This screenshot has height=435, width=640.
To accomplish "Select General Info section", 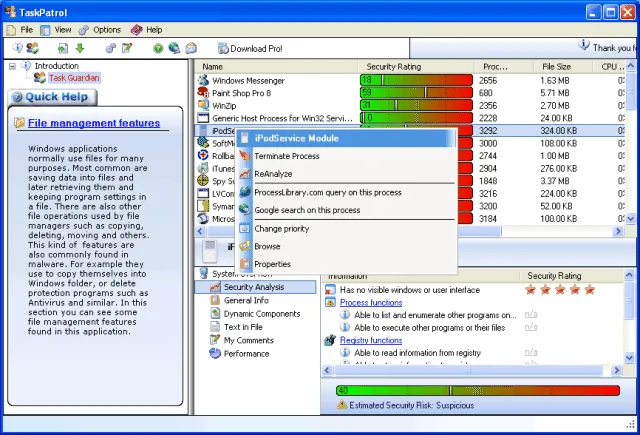I will click(246, 300).
